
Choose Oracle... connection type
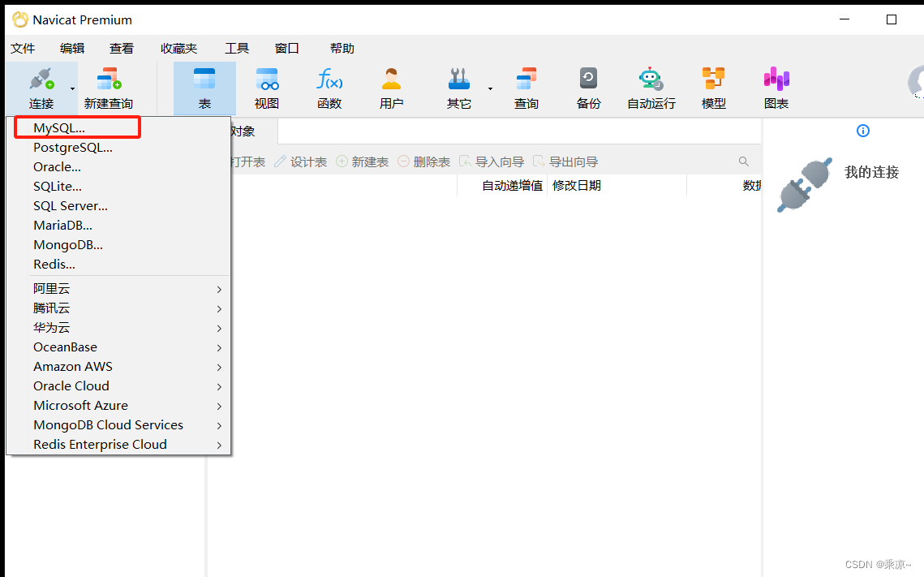tap(118, 167)
